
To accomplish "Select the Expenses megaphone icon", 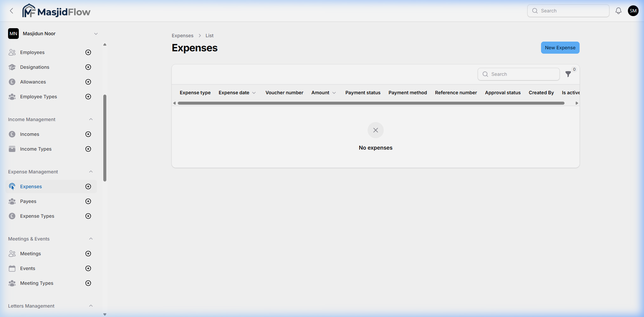I will tap(12, 187).
